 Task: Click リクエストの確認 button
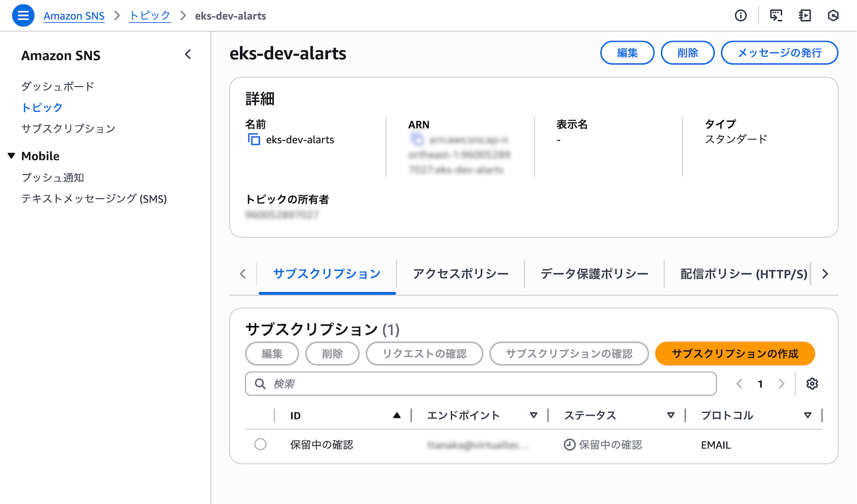point(425,354)
